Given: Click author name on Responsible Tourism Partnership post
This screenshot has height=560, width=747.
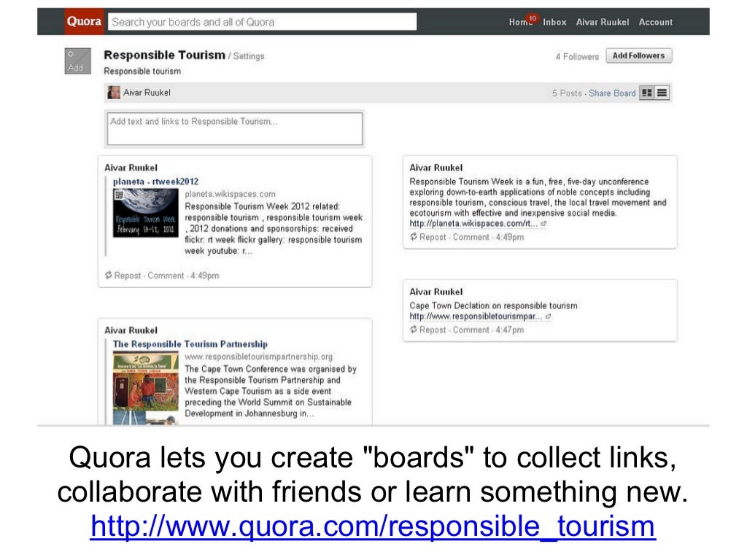Looking at the screenshot, I should (x=131, y=330).
